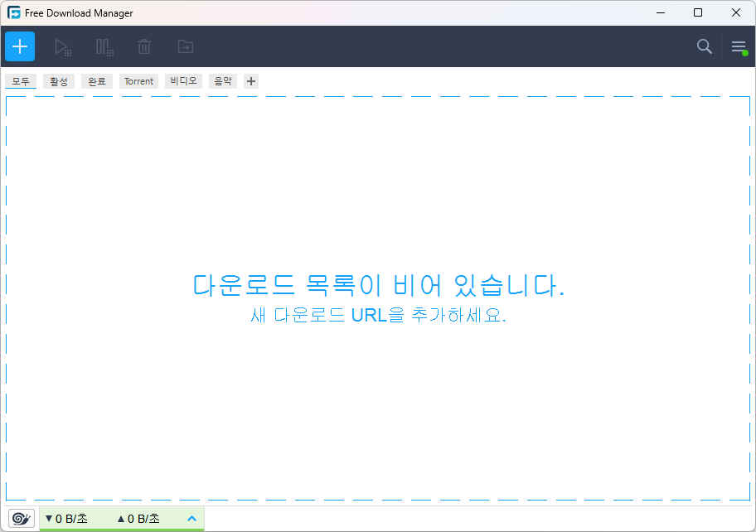Click the move-to-folder toolbar icon

[x=186, y=47]
